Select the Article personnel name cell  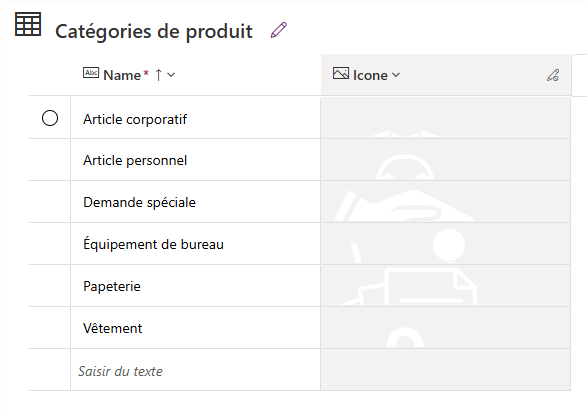[195, 160]
